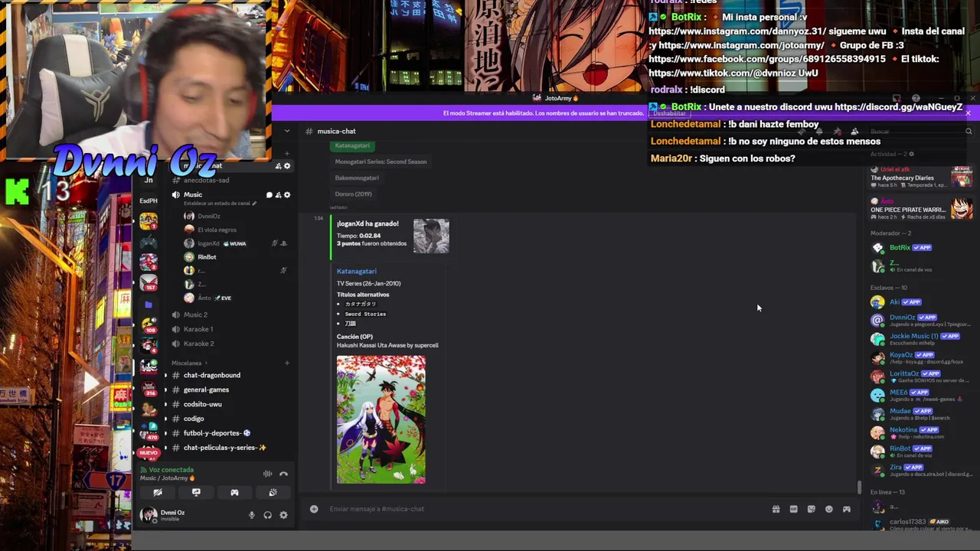The image size is (980, 551).
Task: Open MEE6 in the member list
Action: coord(919,395)
